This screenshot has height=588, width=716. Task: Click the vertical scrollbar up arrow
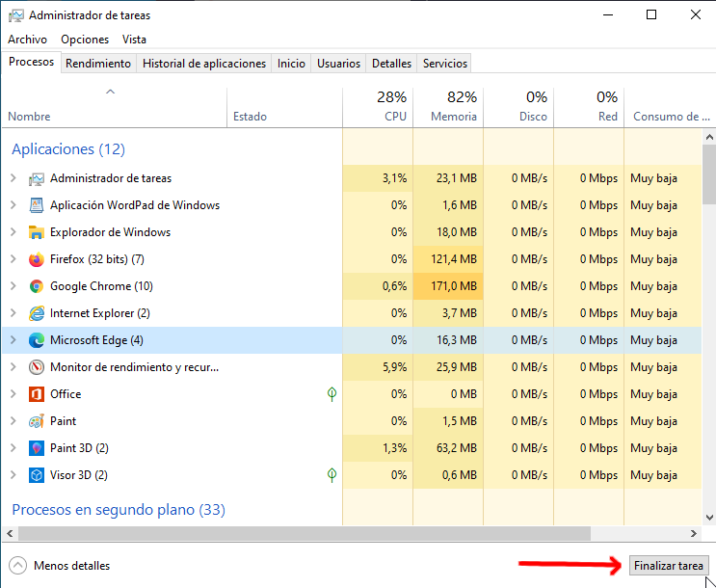[x=709, y=137]
